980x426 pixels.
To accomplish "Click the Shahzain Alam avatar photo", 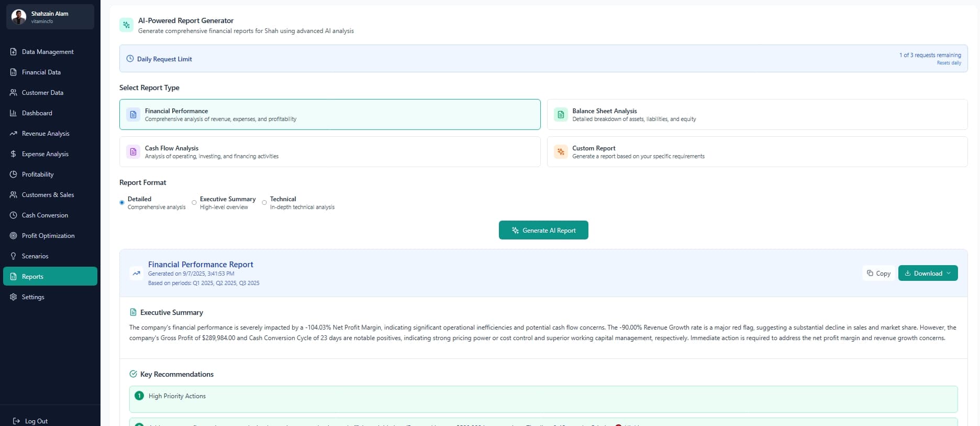I will pos(19,17).
